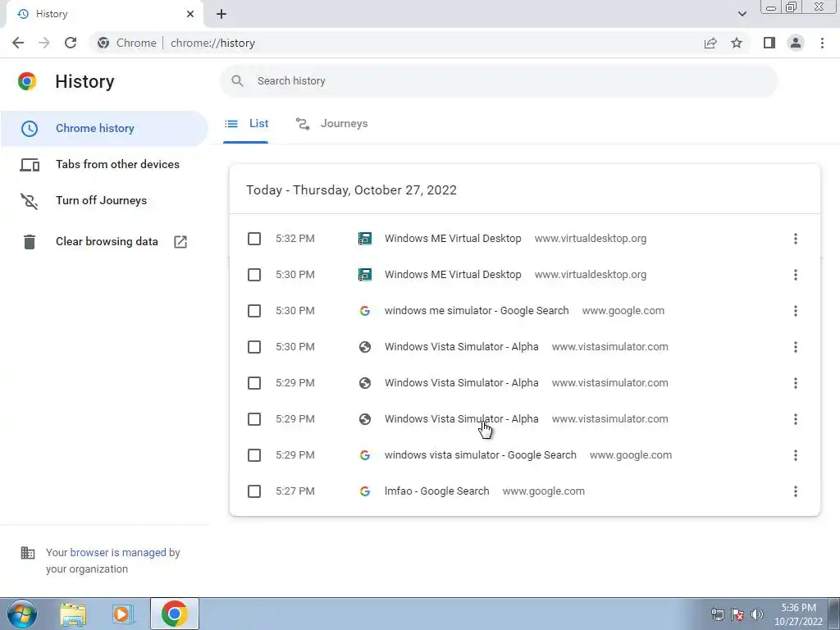This screenshot has height=630, width=840.
Task: Open 'windows vista simulator - Google Search' link
Action: 481,455
